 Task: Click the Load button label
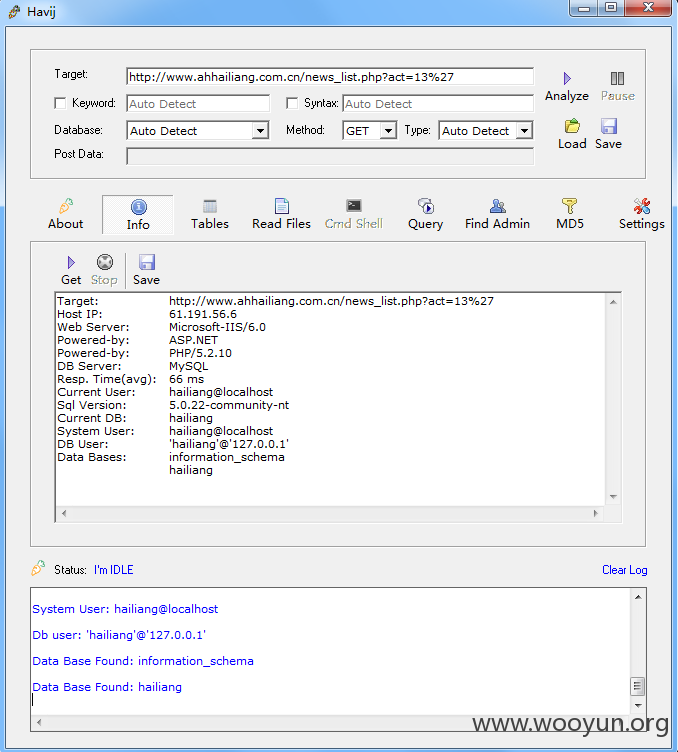coord(572,144)
